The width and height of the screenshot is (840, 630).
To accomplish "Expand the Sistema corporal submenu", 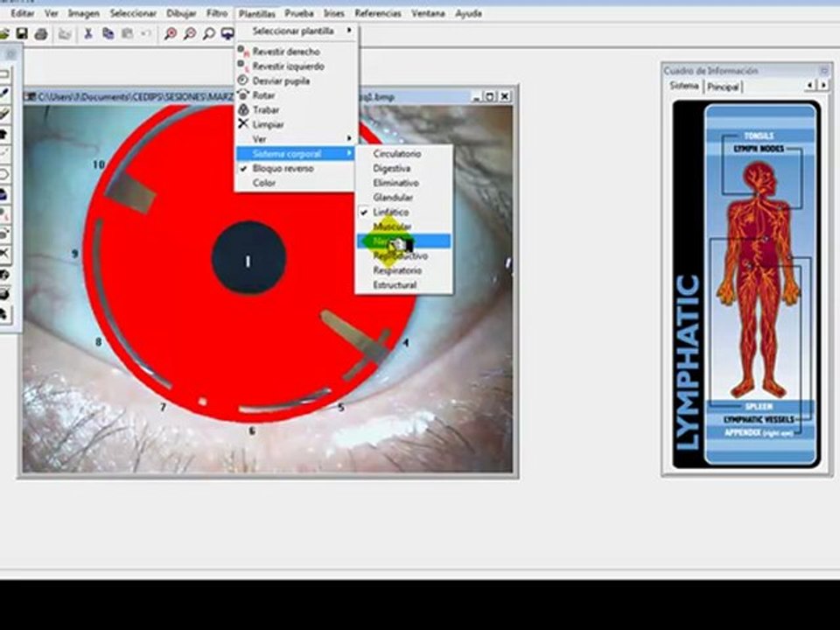I will coord(295,154).
